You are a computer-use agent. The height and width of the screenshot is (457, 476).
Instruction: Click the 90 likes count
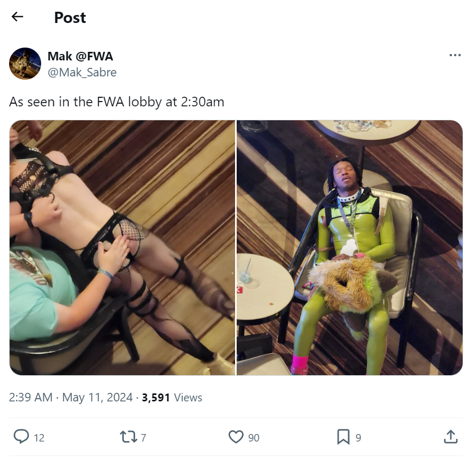pyautogui.click(x=254, y=438)
